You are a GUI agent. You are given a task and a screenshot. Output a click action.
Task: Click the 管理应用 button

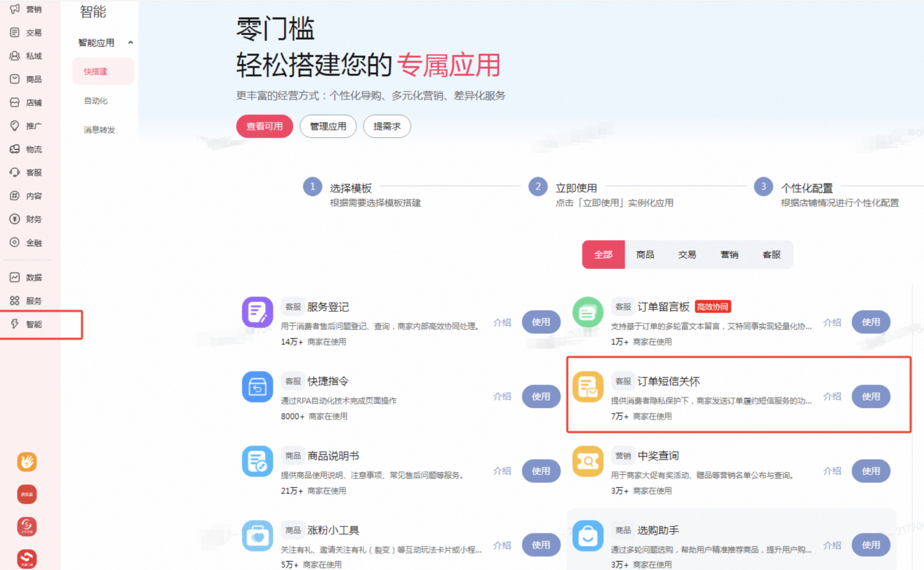(x=328, y=126)
